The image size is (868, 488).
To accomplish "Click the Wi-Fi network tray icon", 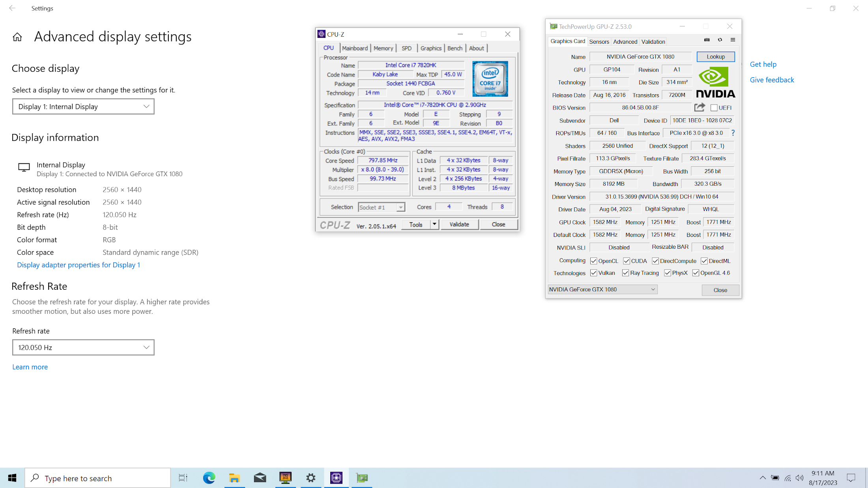I will [x=788, y=478].
